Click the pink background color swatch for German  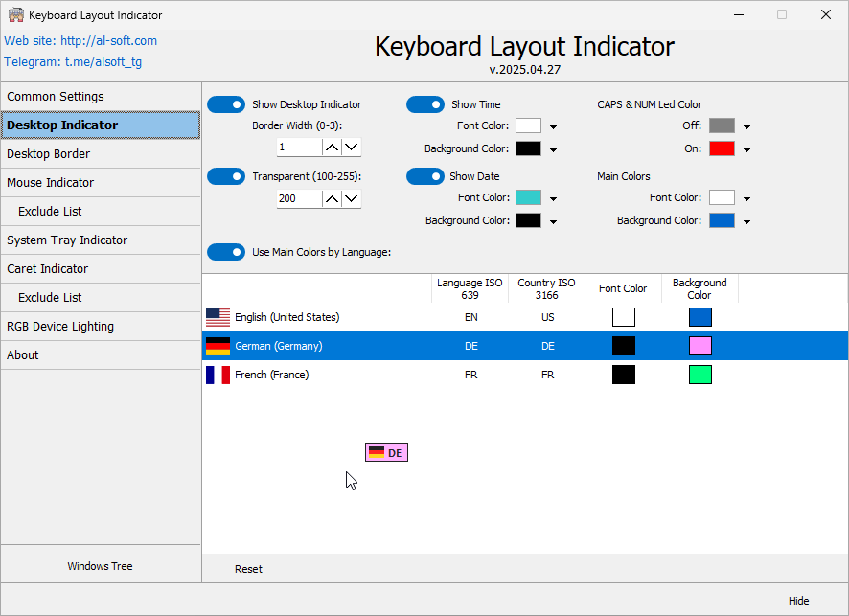(700, 346)
